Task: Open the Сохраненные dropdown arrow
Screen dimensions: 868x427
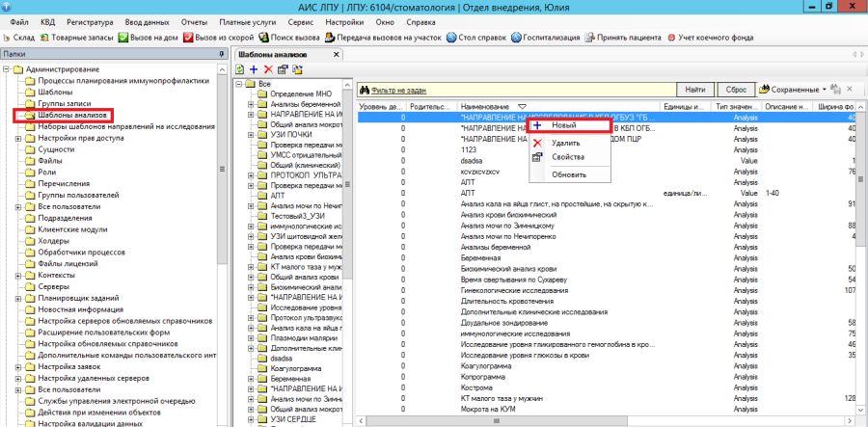Action: (x=824, y=89)
